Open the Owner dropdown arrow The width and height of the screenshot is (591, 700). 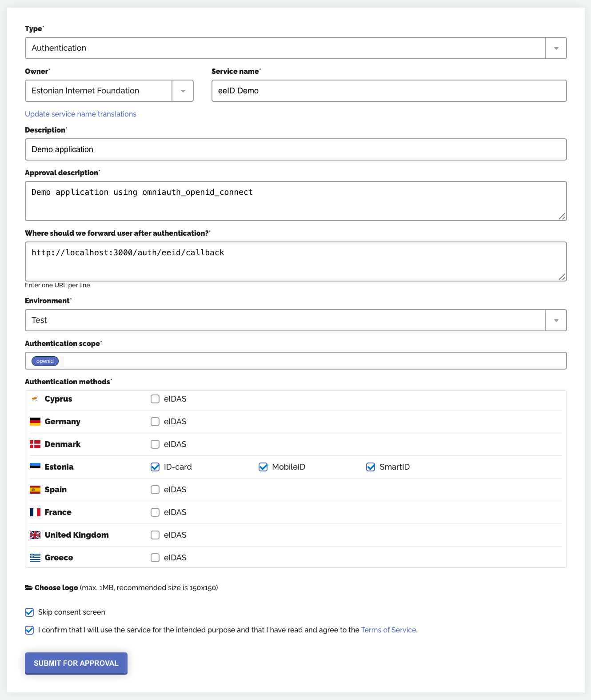pyautogui.click(x=183, y=91)
